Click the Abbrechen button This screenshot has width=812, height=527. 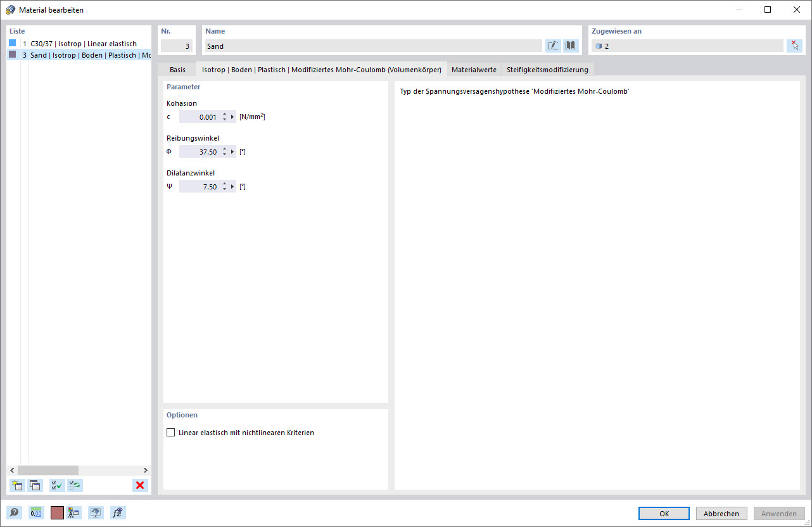[x=721, y=514]
